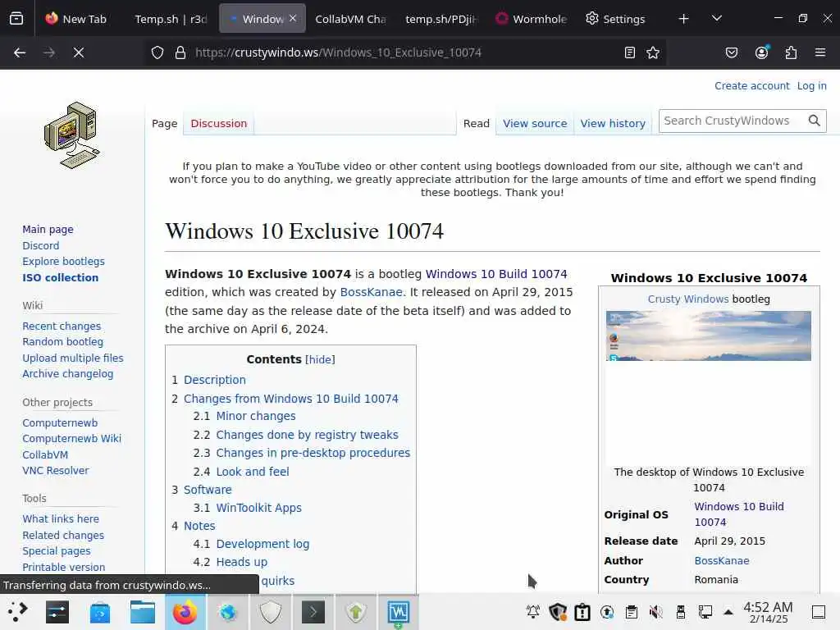The image size is (840, 630).
Task: Switch to the Wormhole tab
Action: (532, 19)
